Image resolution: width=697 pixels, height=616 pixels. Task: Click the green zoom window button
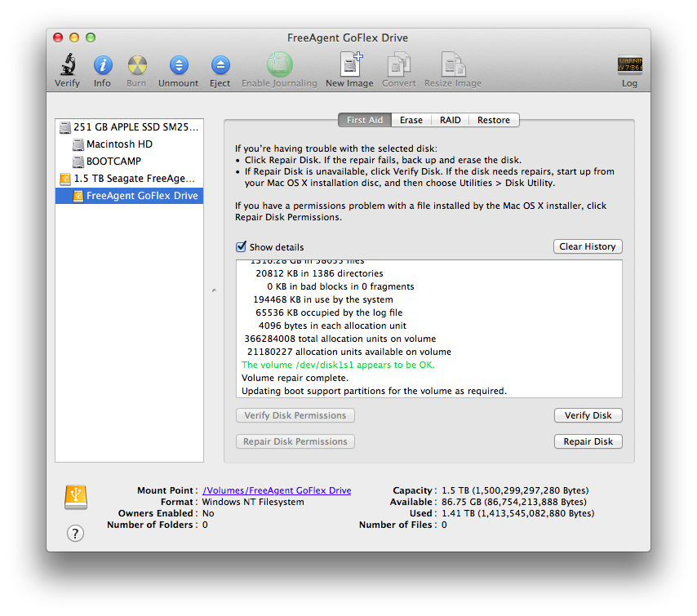(x=91, y=38)
